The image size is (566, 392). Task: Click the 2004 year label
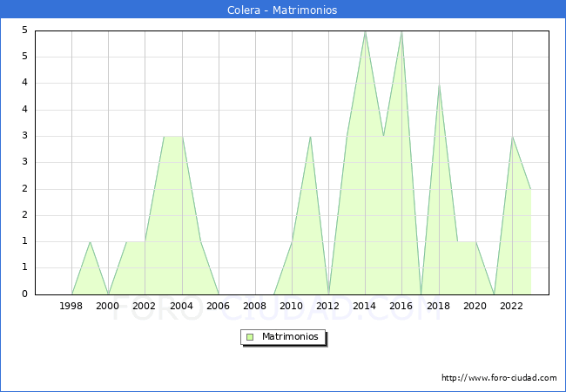click(181, 306)
